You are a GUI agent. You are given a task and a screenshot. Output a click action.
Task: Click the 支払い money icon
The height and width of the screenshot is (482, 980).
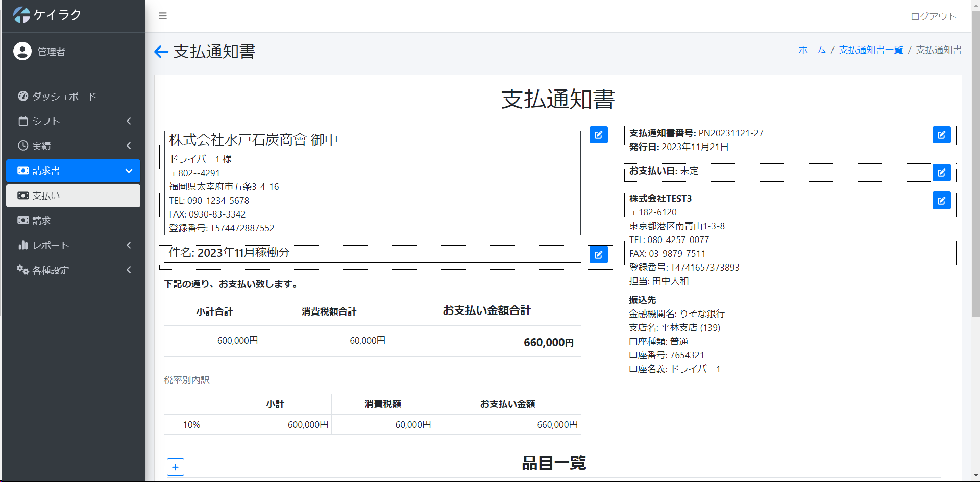tap(23, 196)
